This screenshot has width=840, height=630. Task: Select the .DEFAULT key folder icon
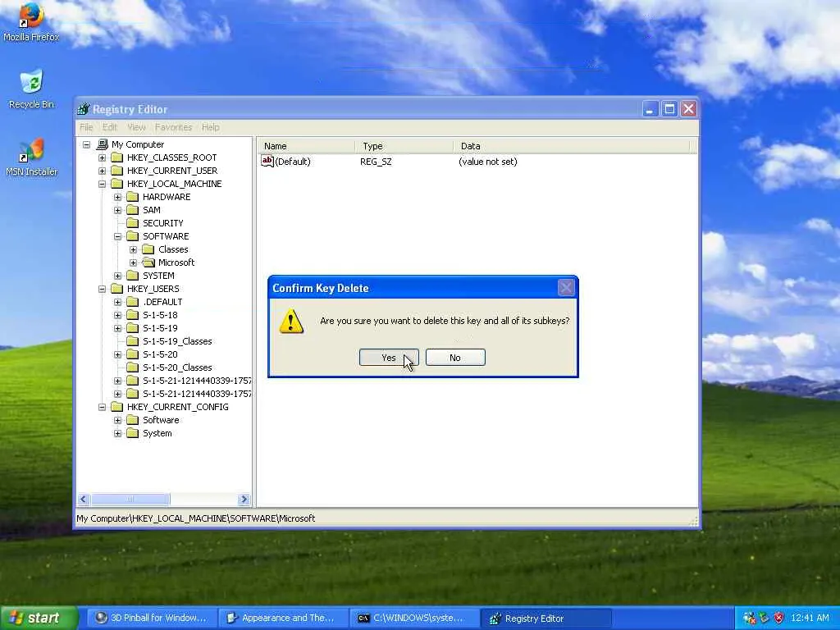click(132, 302)
